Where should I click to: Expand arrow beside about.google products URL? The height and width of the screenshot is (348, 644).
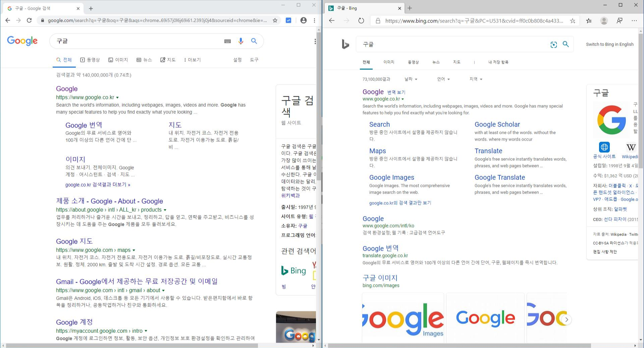(x=165, y=210)
